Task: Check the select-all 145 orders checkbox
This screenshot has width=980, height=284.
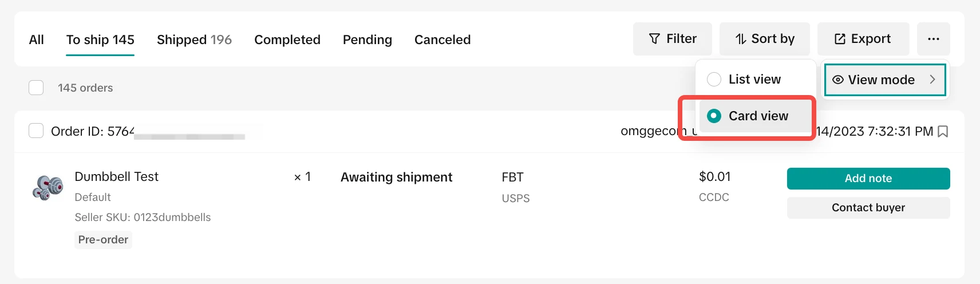Action: point(36,88)
